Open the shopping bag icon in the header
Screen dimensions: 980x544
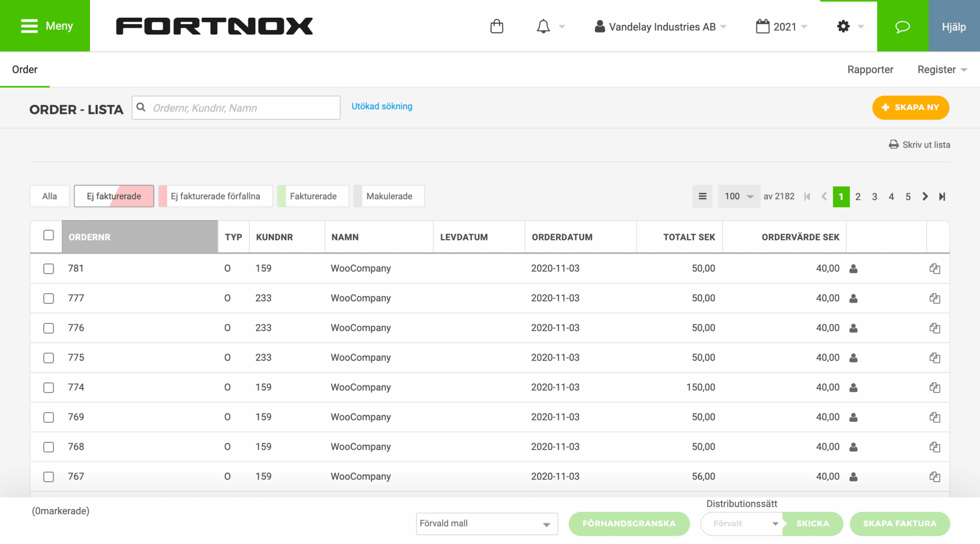(497, 26)
